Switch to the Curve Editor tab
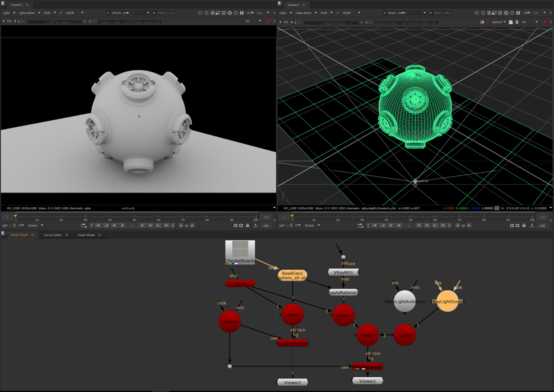The image size is (554, 392). point(53,235)
